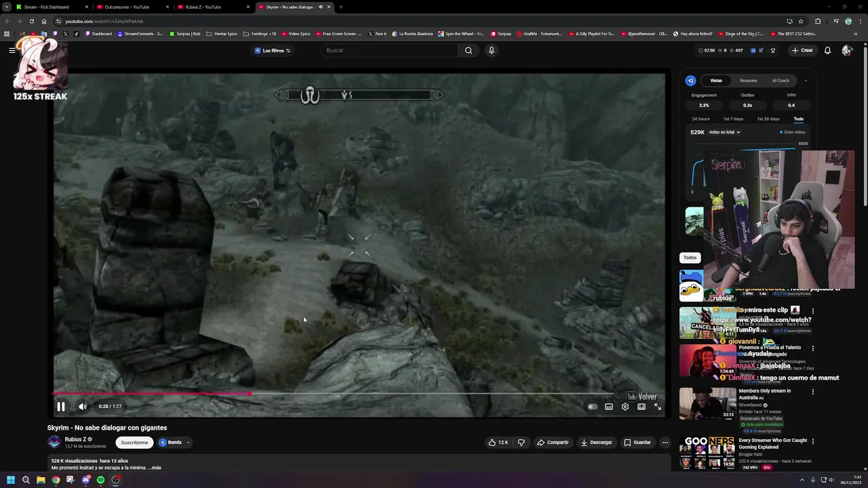
Task: Bookmark this page with star icon
Action: (801, 21)
